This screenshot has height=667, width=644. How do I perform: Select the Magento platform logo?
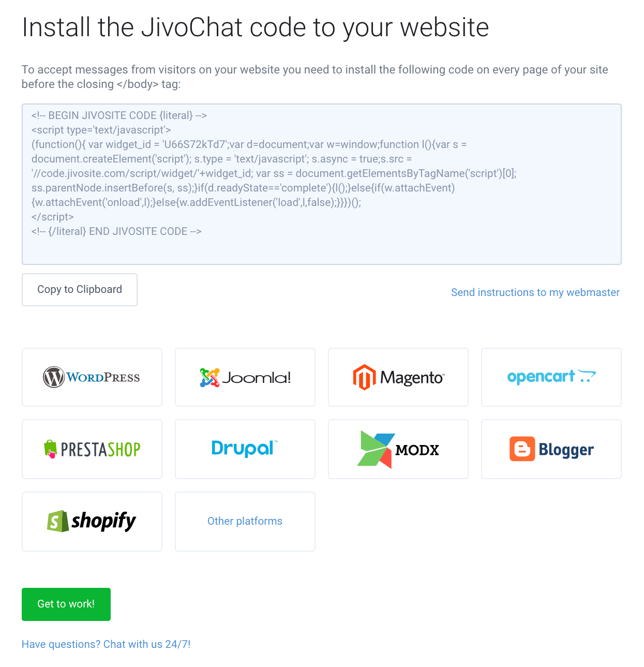click(398, 377)
